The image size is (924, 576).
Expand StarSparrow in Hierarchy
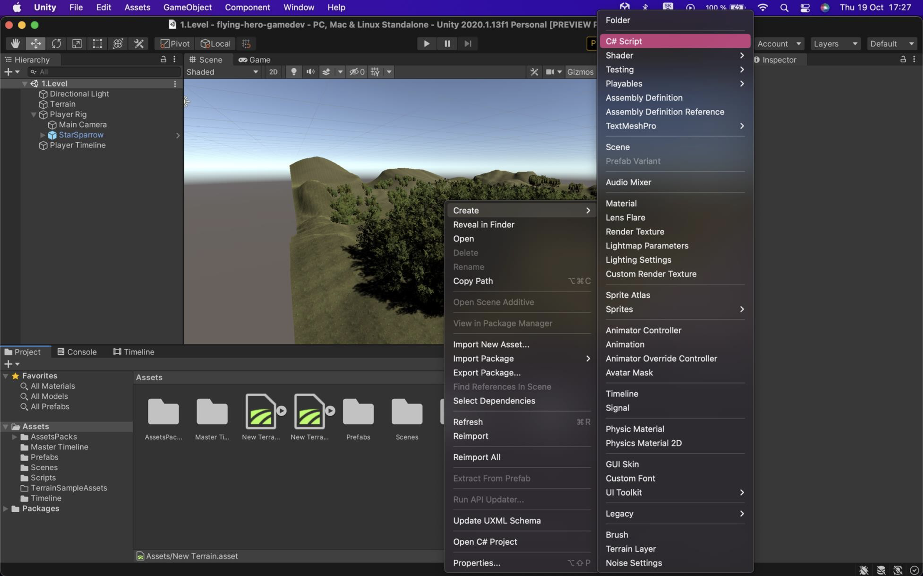pyautogui.click(x=42, y=135)
